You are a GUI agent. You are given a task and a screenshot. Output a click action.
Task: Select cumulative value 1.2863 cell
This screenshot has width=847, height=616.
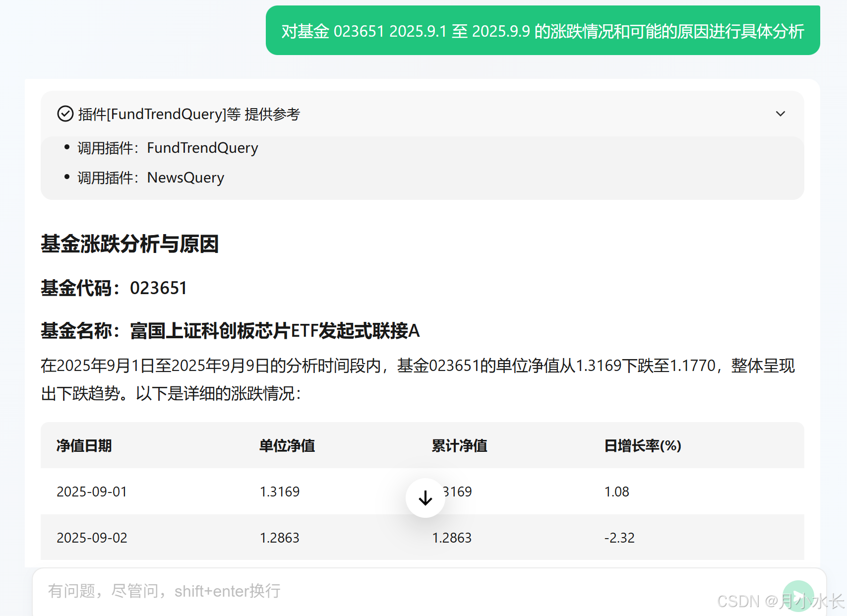[452, 538]
